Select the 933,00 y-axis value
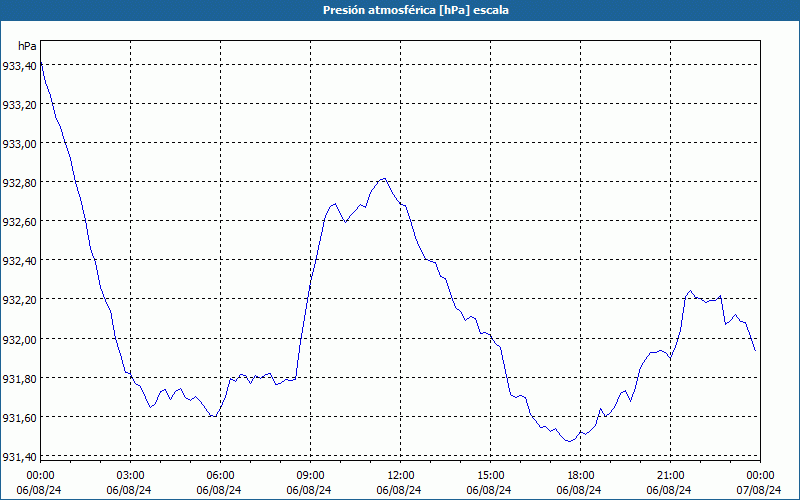800x500 pixels. tap(19, 143)
